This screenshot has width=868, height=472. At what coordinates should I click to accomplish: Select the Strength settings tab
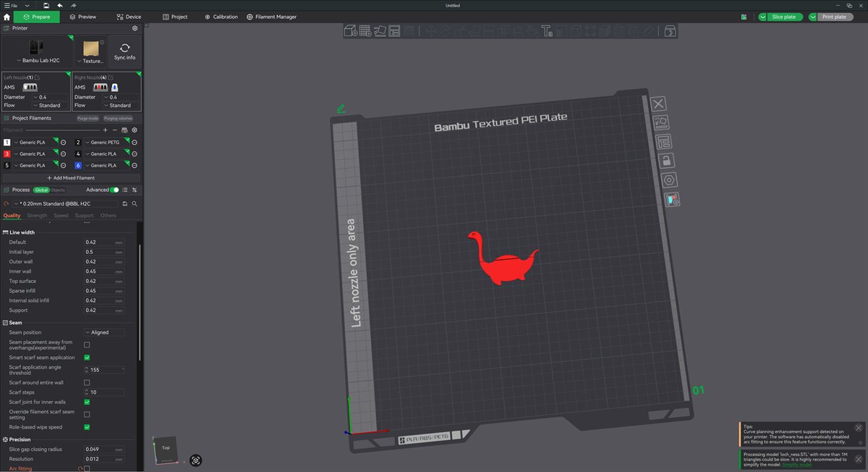tap(37, 216)
